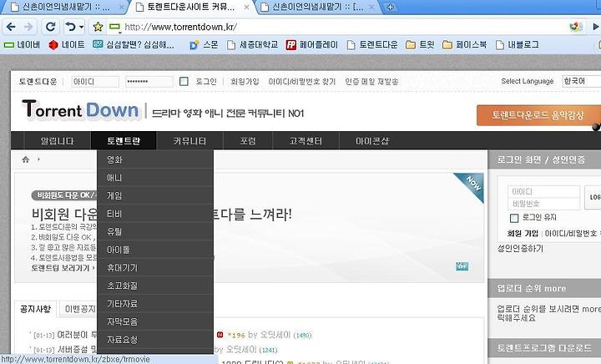
Task: Select 자막모음 from the dropdown menu
Action: (155, 321)
